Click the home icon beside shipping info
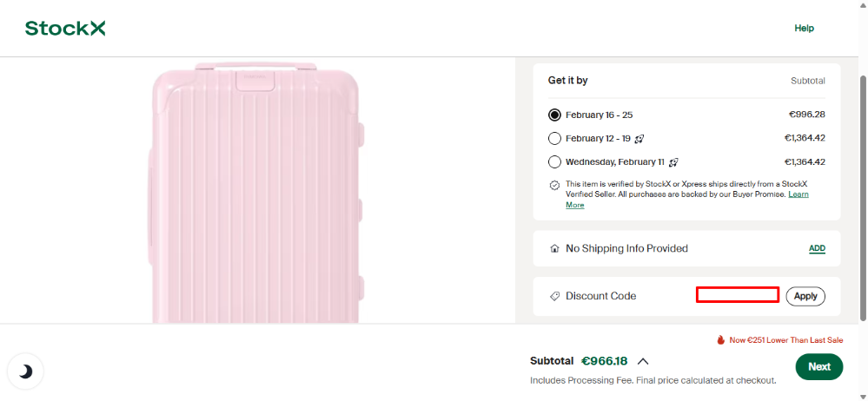Image resolution: width=868 pixels, height=401 pixels. [554, 249]
